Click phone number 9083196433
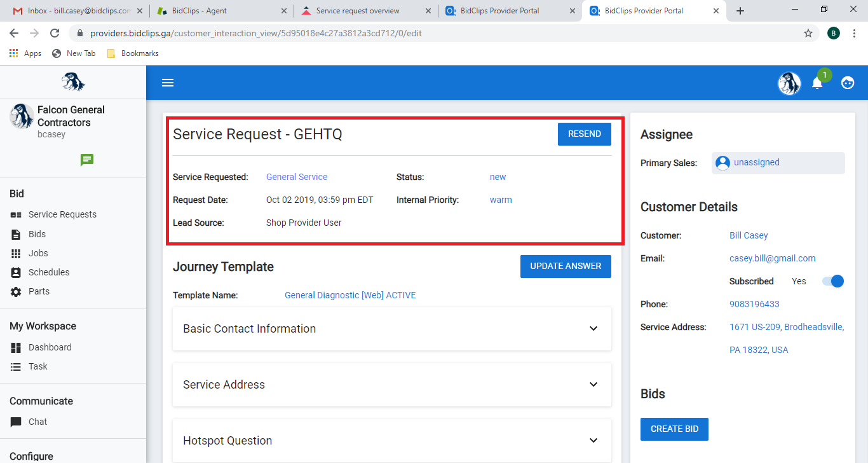 click(754, 304)
